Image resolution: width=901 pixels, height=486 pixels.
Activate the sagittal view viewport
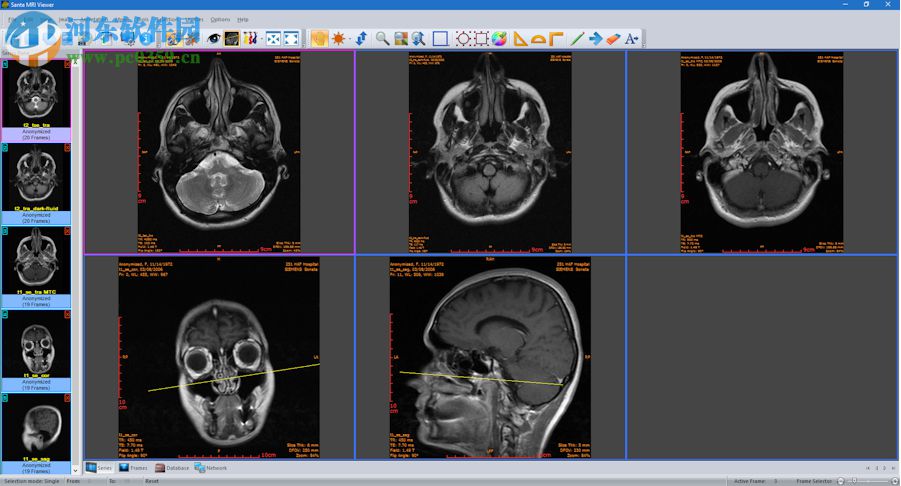click(x=490, y=357)
